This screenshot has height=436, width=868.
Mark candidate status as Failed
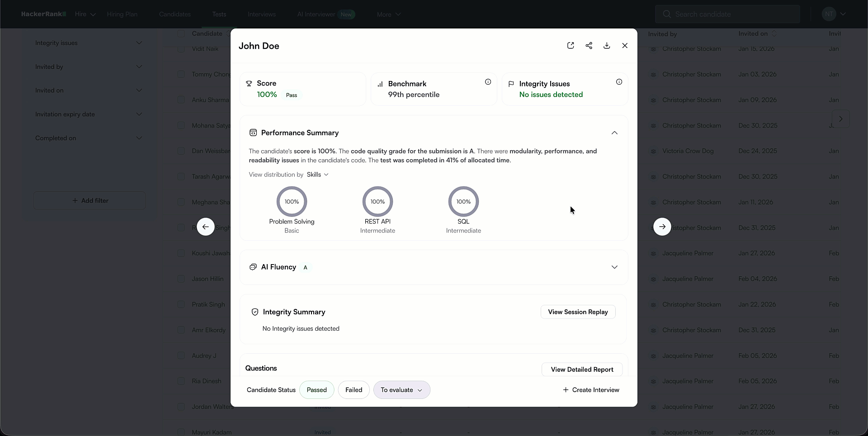coord(354,389)
